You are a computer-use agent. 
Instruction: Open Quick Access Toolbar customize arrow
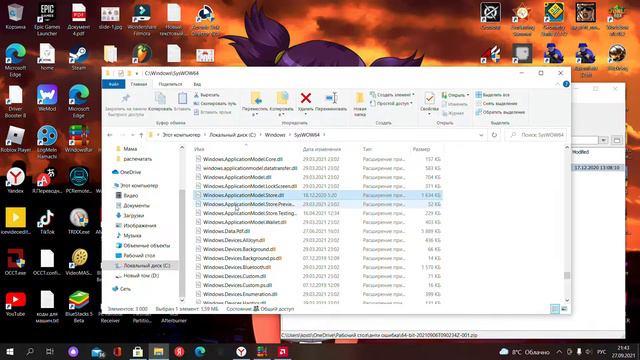pos(137,73)
